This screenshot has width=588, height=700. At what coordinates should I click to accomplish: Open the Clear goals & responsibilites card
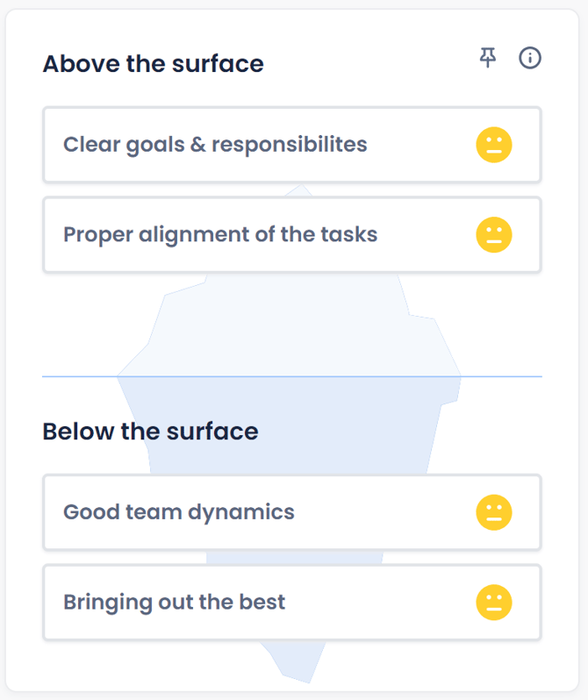click(x=292, y=145)
